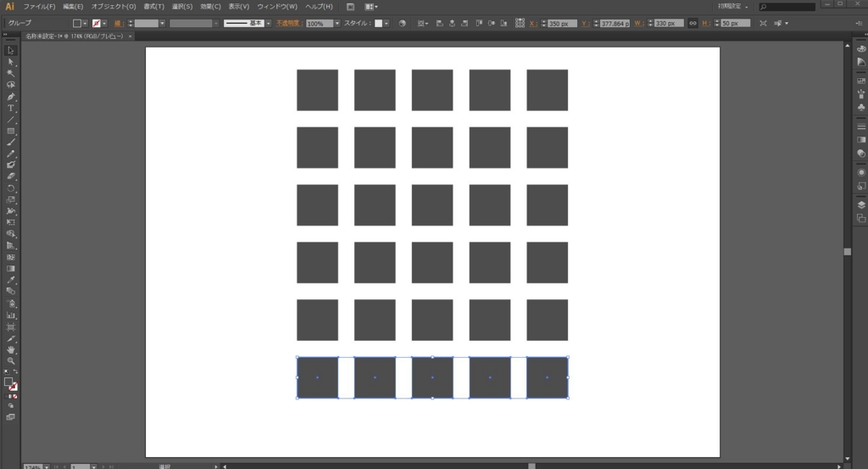The image size is (868, 469).
Task: Close the 名称未設定-1 document tab
Action: coord(130,36)
